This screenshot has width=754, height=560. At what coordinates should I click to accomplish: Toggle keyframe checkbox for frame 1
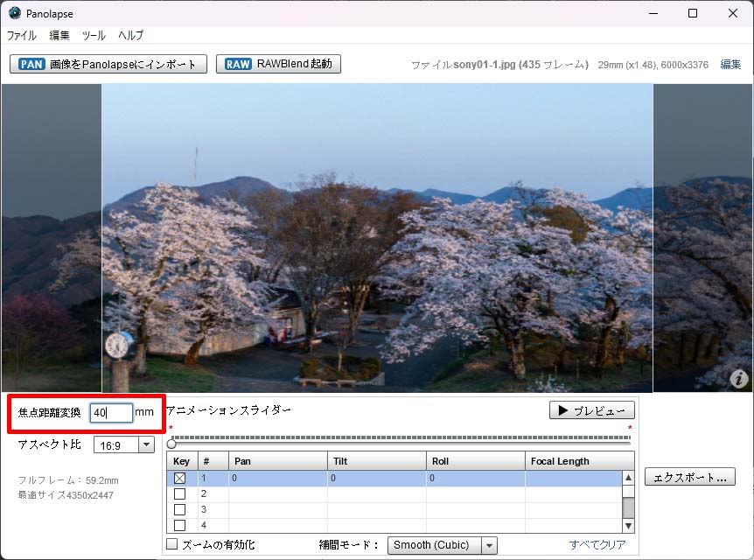pyautogui.click(x=180, y=479)
